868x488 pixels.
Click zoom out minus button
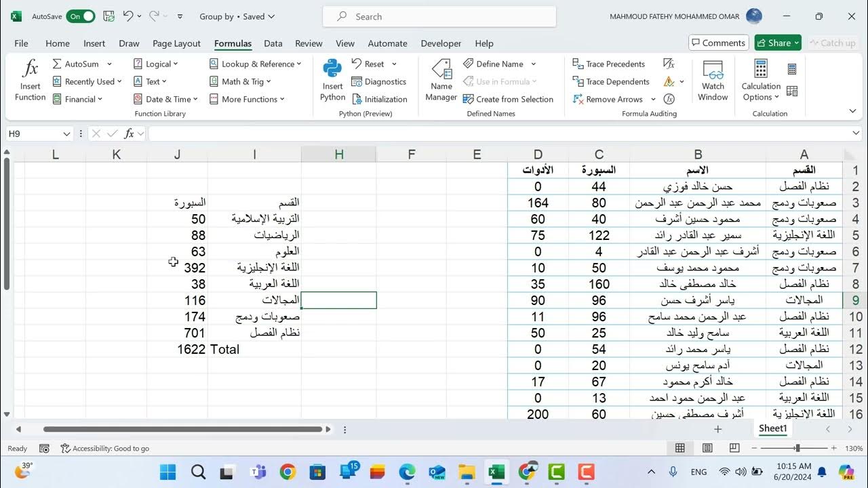[x=754, y=448]
